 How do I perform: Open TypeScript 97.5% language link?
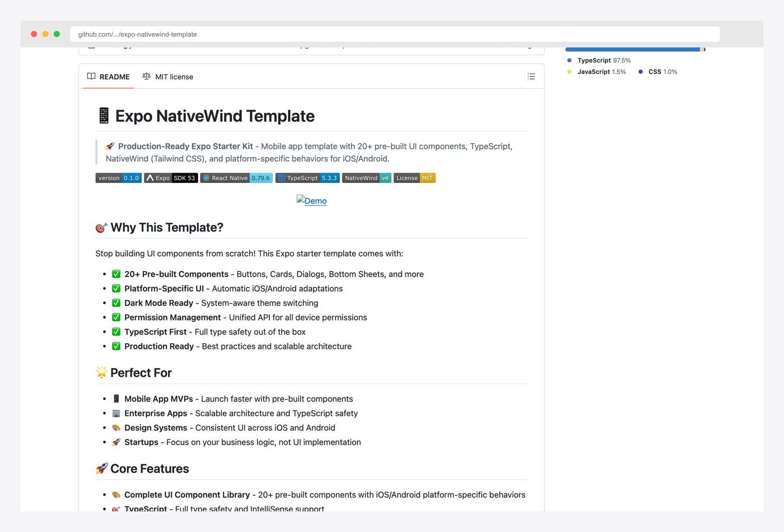click(x=599, y=60)
